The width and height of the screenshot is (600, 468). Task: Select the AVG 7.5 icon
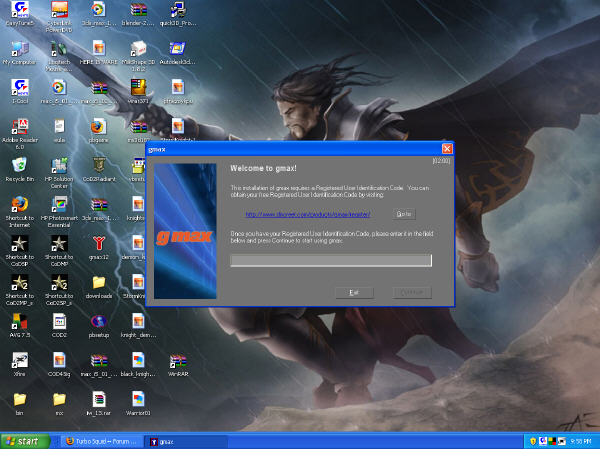20,325
